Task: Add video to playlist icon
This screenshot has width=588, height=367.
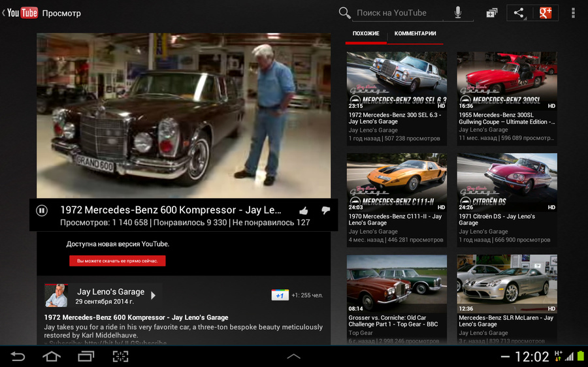Action: coord(491,13)
